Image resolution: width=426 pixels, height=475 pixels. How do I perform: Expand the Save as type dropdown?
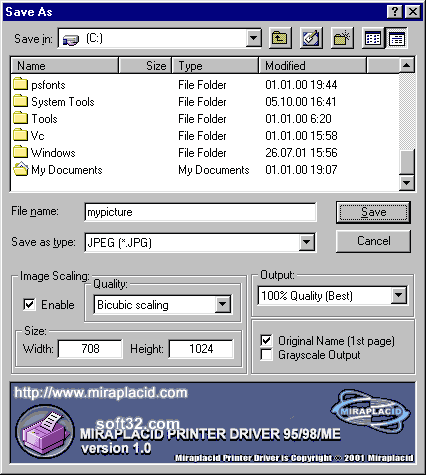307,242
